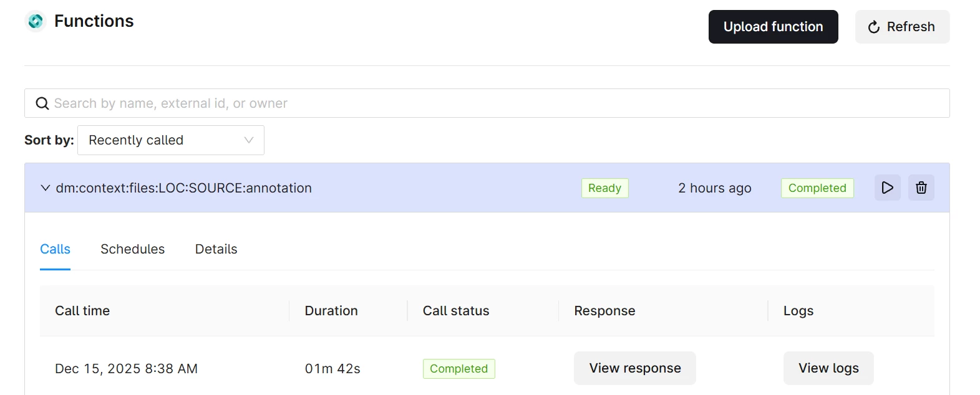Focus the search by name field
Viewport: 980px width, 395px height.
[x=487, y=103]
